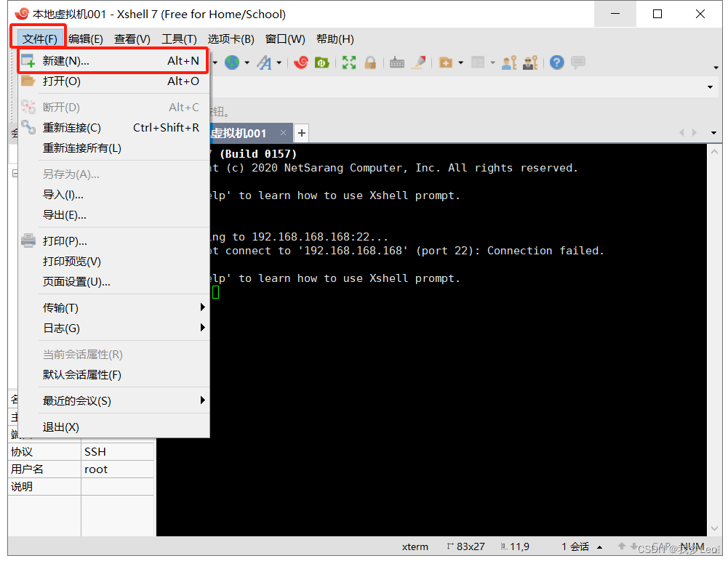Click the globe connection toolbar icon
This screenshot has width=728, height=561.
click(x=231, y=62)
